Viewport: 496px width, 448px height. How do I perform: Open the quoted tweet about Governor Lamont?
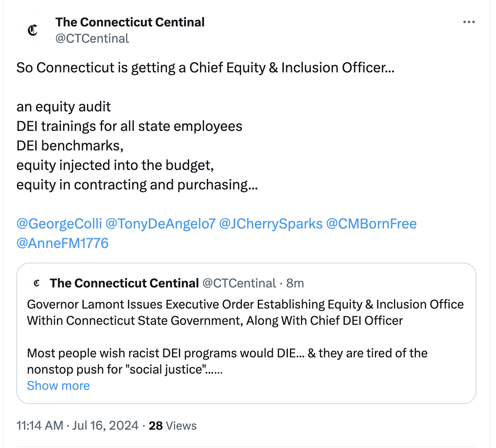click(x=246, y=333)
